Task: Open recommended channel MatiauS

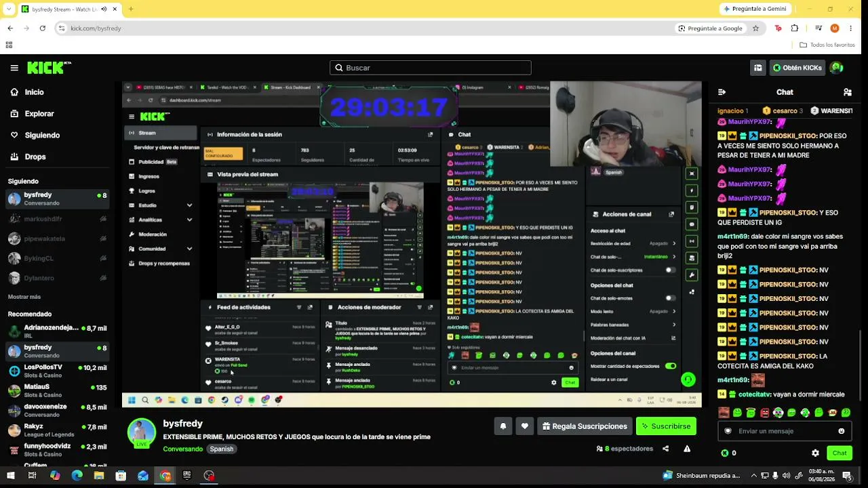Action: point(58,390)
